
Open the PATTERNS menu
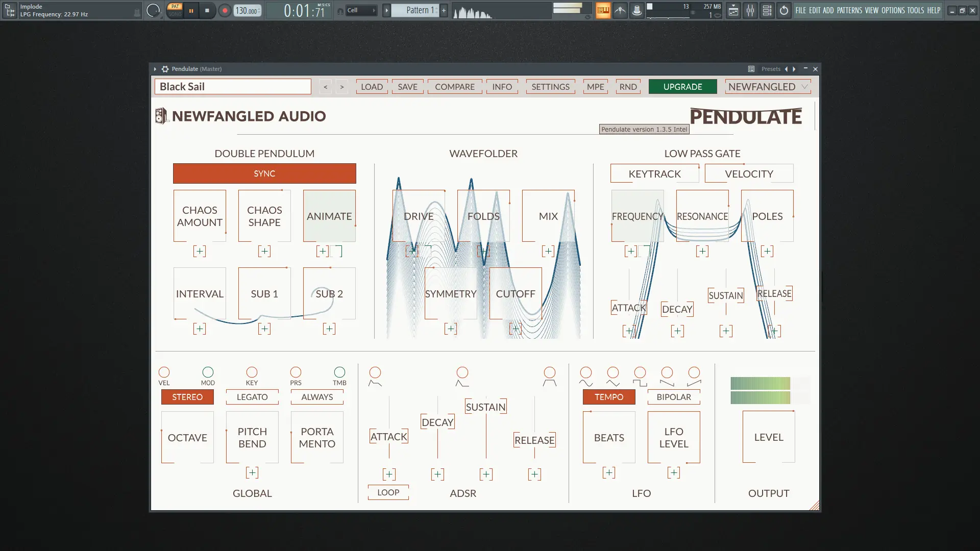pyautogui.click(x=849, y=10)
